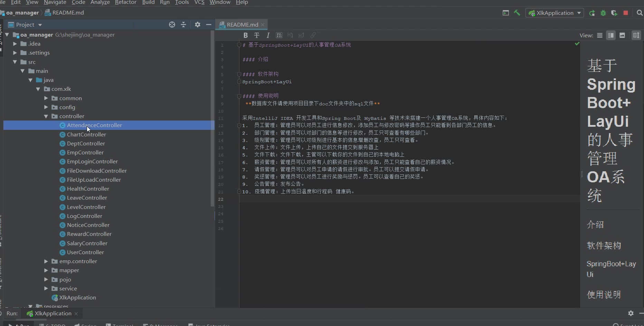Switch to editor-only view

[600, 35]
